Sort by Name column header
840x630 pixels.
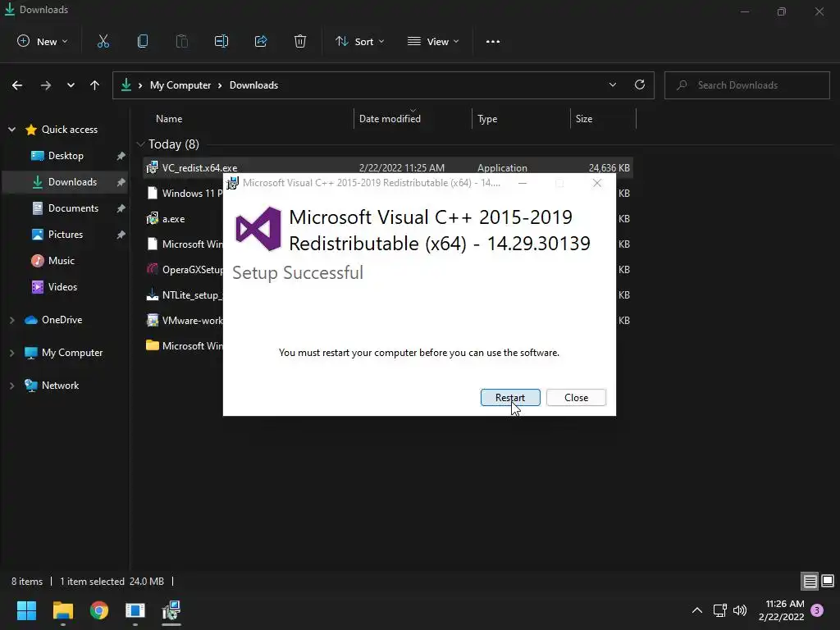(x=169, y=119)
